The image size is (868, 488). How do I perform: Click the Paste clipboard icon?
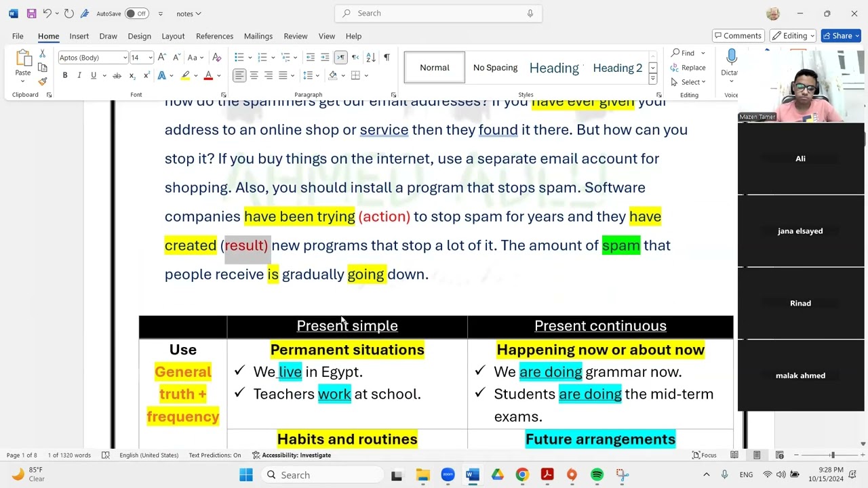(x=23, y=59)
